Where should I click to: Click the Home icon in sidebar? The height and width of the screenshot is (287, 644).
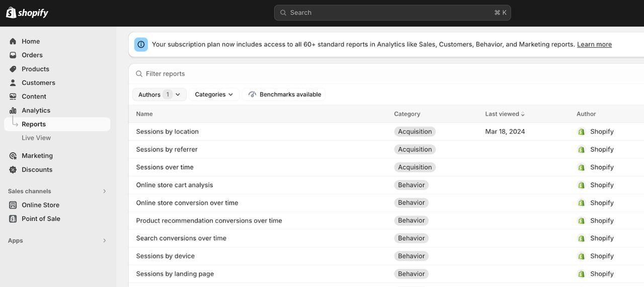(13, 41)
